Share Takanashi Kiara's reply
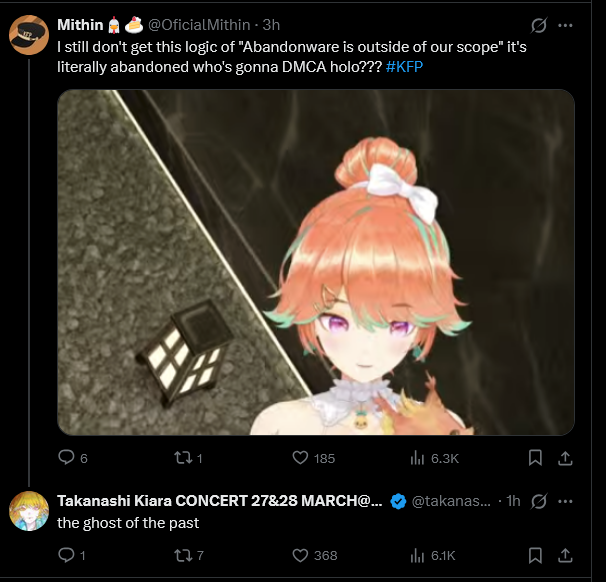Viewport: 606px width, 582px height. [565, 555]
